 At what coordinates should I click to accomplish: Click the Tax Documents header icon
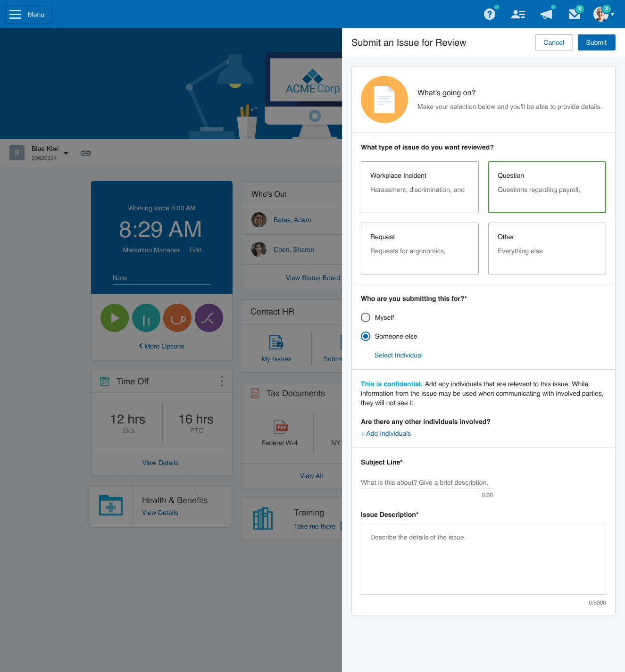tap(255, 393)
